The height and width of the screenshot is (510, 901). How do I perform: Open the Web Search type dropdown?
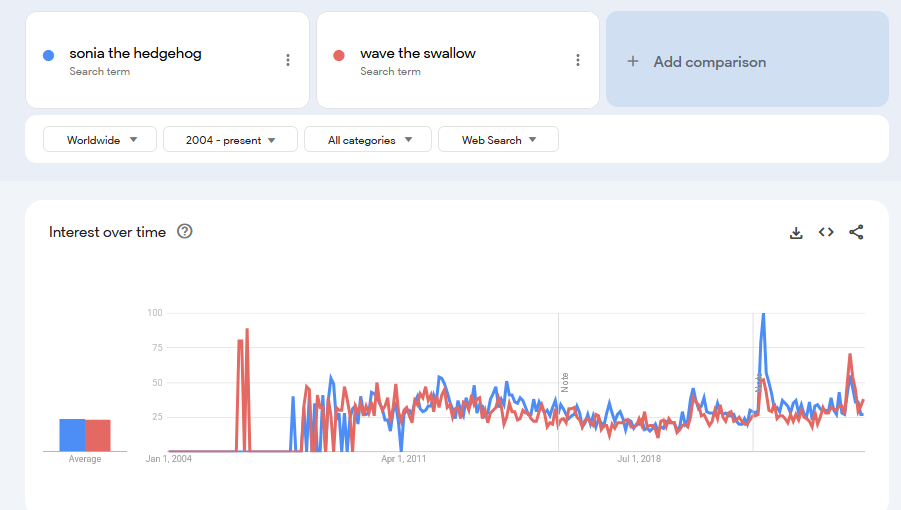point(498,140)
